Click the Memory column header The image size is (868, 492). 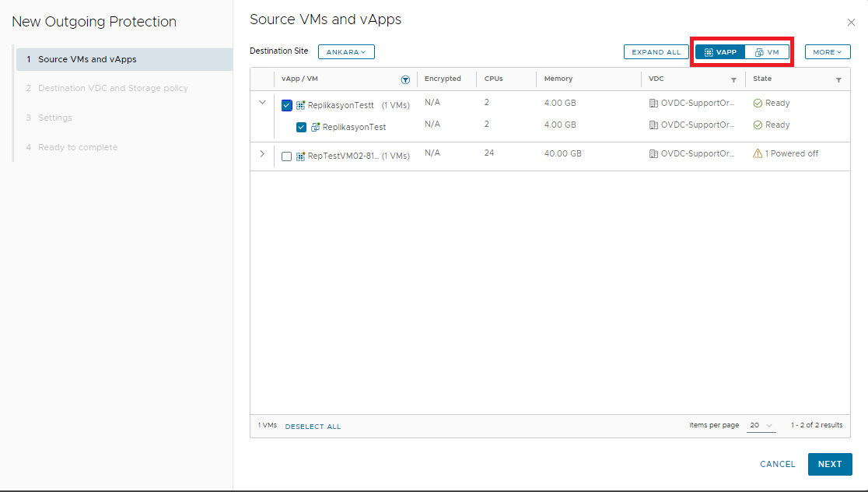click(x=558, y=79)
